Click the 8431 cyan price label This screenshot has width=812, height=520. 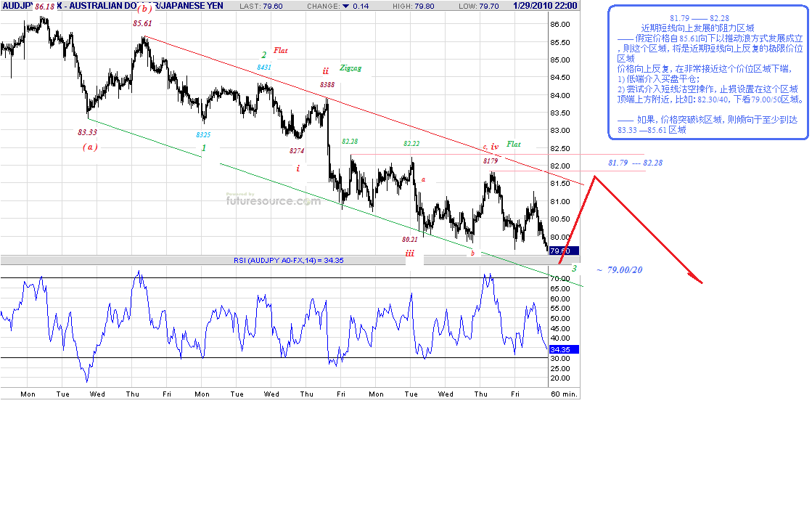point(264,68)
